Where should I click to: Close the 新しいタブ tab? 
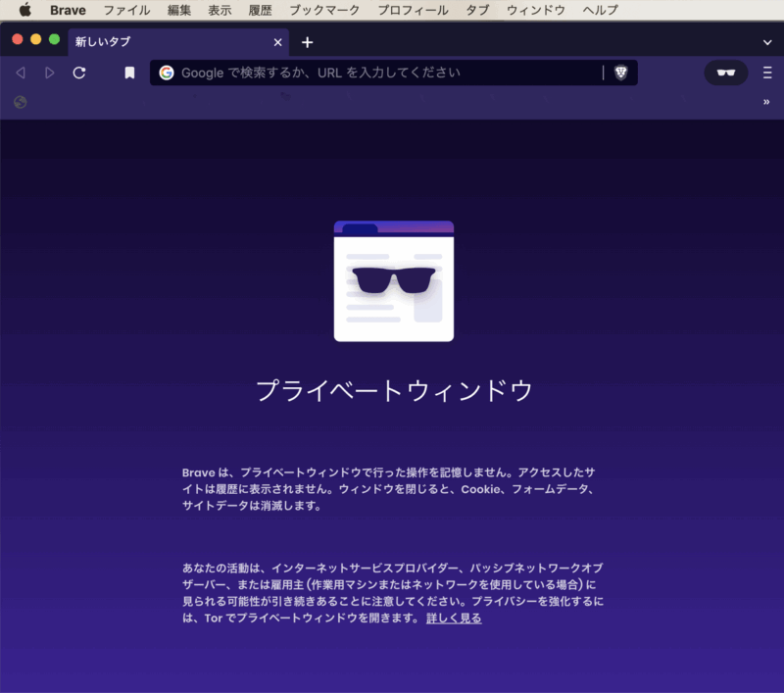(x=277, y=42)
